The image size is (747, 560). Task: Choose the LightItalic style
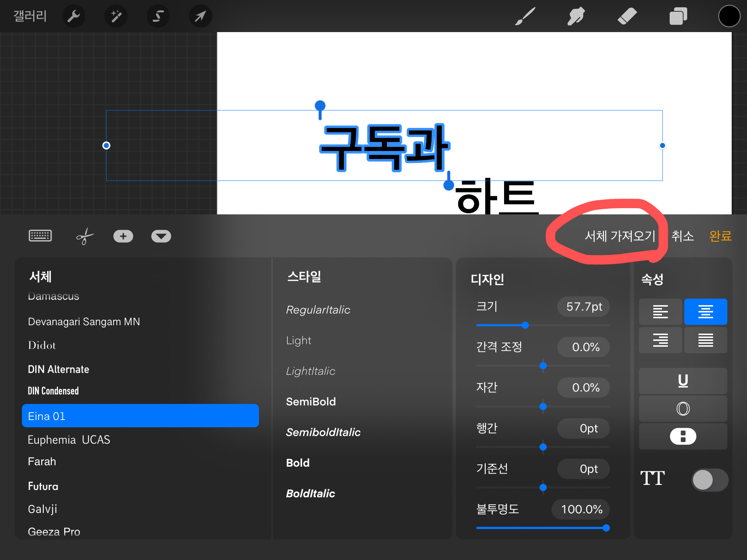click(x=311, y=371)
